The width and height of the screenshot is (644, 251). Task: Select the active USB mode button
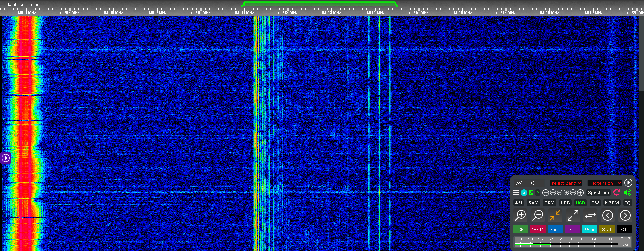click(x=580, y=203)
